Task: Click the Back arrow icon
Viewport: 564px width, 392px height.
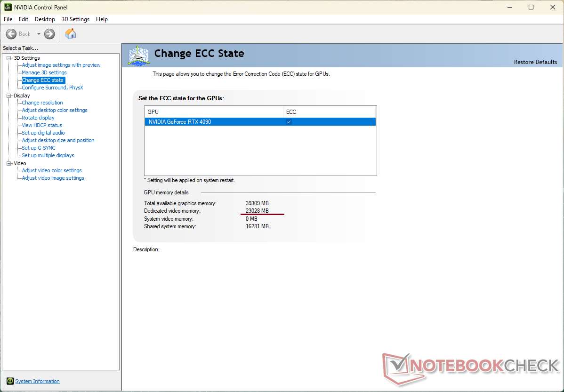Action: point(11,34)
